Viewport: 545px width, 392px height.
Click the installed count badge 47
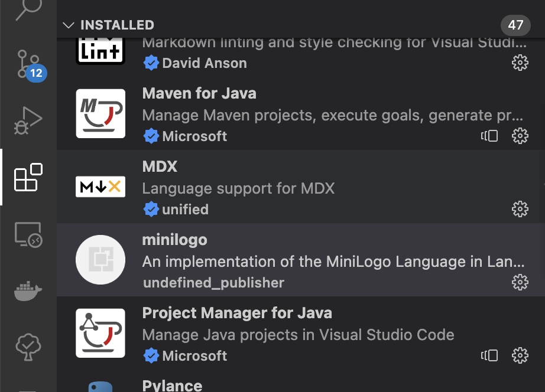(515, 25)
